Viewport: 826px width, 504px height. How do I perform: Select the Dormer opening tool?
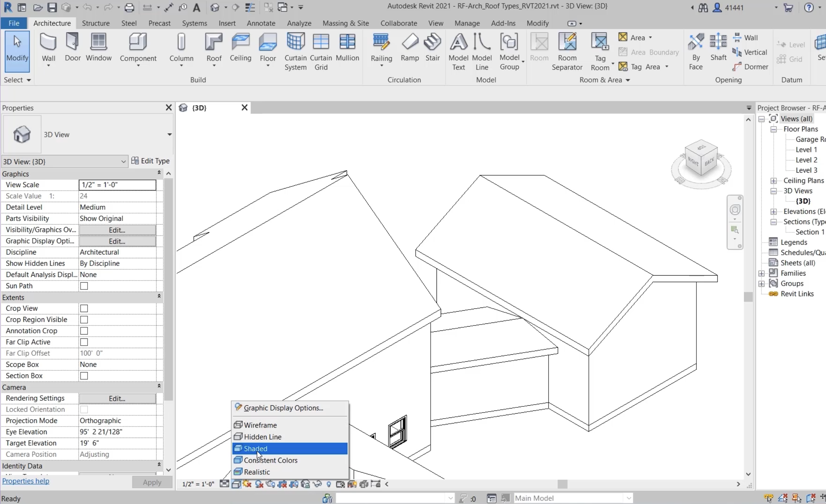pyautogui.click(x=750, y=67)
